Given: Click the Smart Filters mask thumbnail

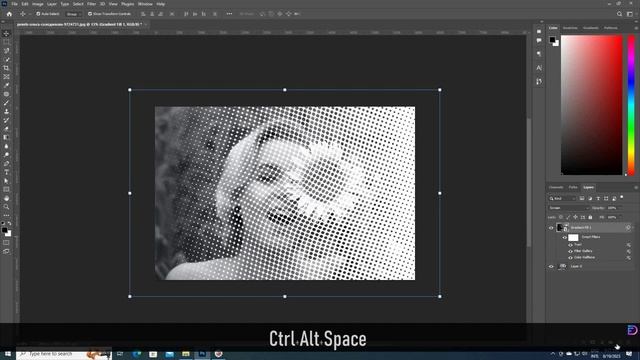Looking at the screenshot, I should click(x=573, y=237).
